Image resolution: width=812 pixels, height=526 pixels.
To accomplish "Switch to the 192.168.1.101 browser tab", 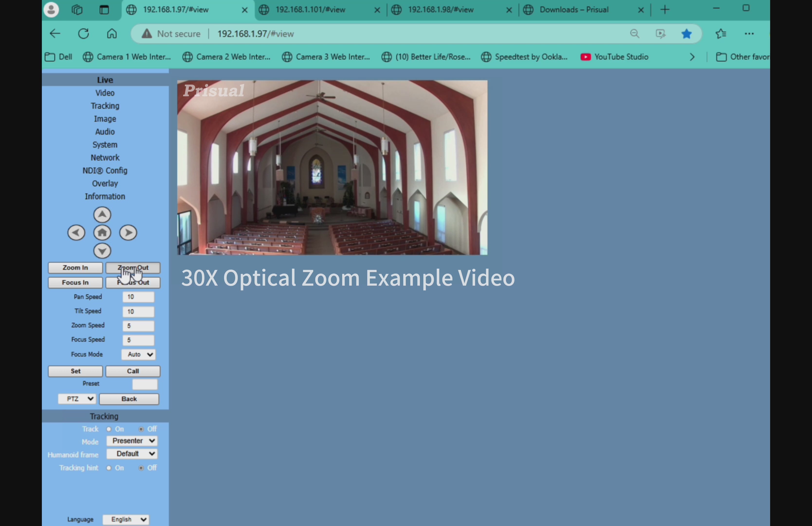I will [x=310, y=9].
